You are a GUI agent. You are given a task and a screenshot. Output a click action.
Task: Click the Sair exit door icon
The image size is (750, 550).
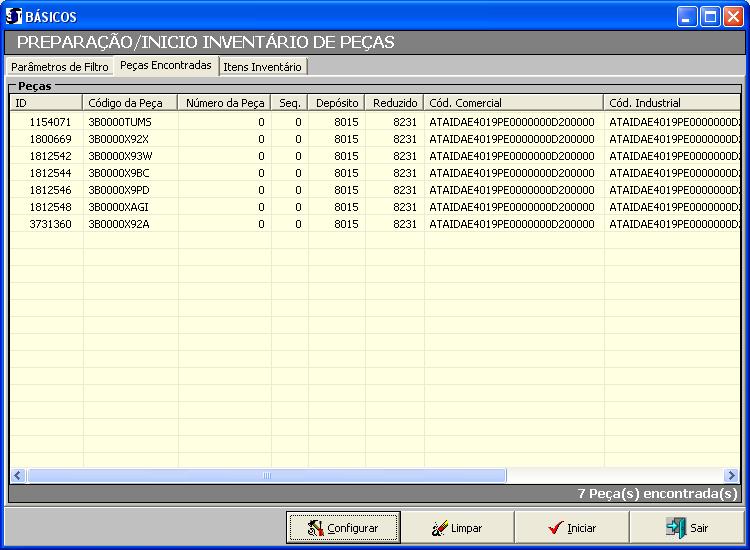click(677, 527)
